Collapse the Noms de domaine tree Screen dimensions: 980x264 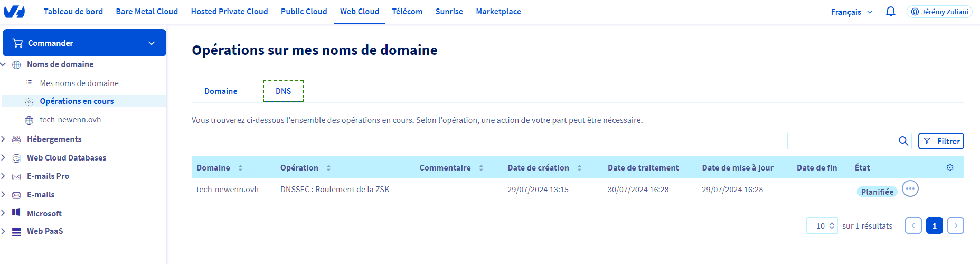3,64
